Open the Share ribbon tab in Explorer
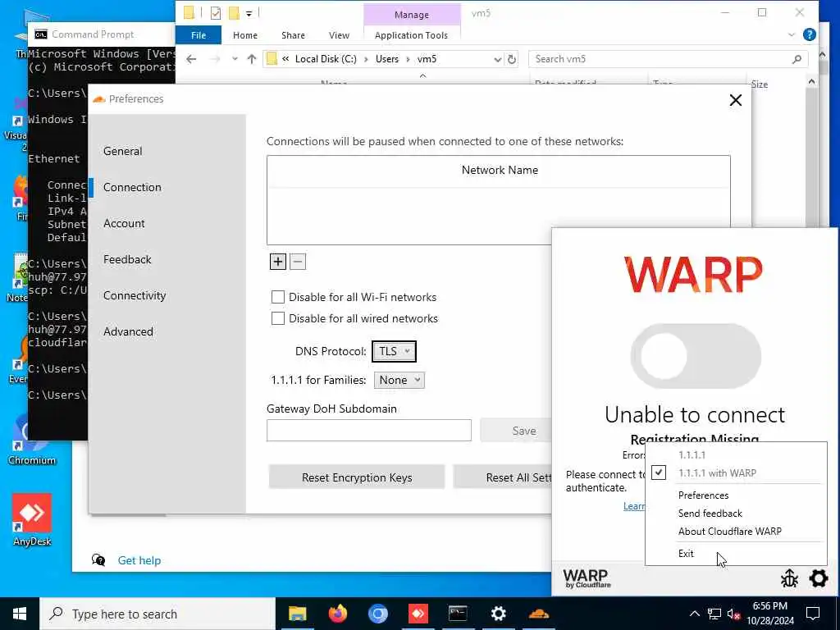The height and width of the screenshot is (630, 840). click(x=293, y=35)
